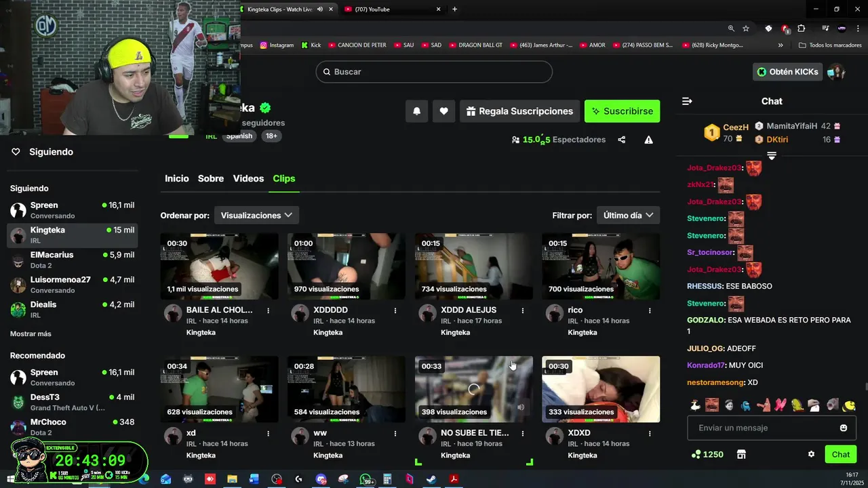
Task: Click the Suscribirse button
Action: [623, 111]
